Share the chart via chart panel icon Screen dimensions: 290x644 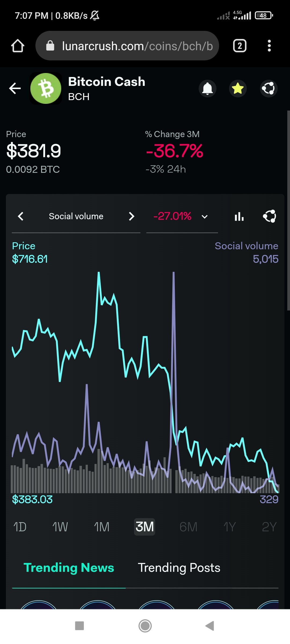tap(270, 216)
